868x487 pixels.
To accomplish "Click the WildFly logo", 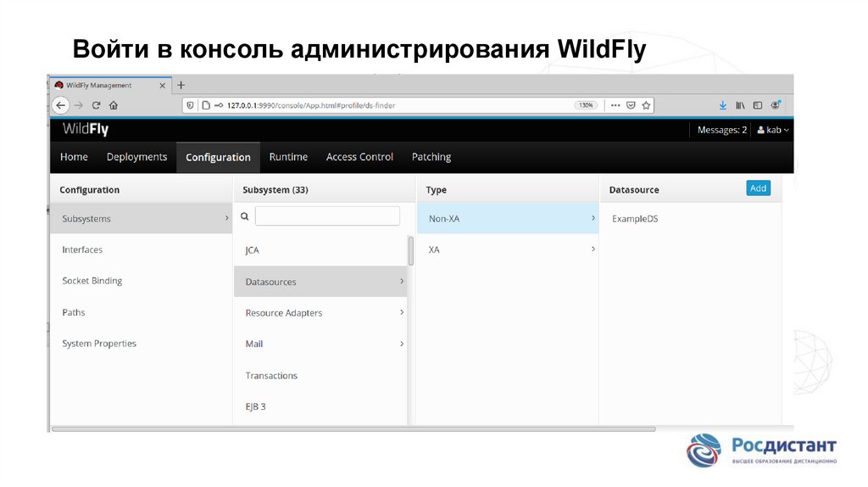I will click(86, 129).
